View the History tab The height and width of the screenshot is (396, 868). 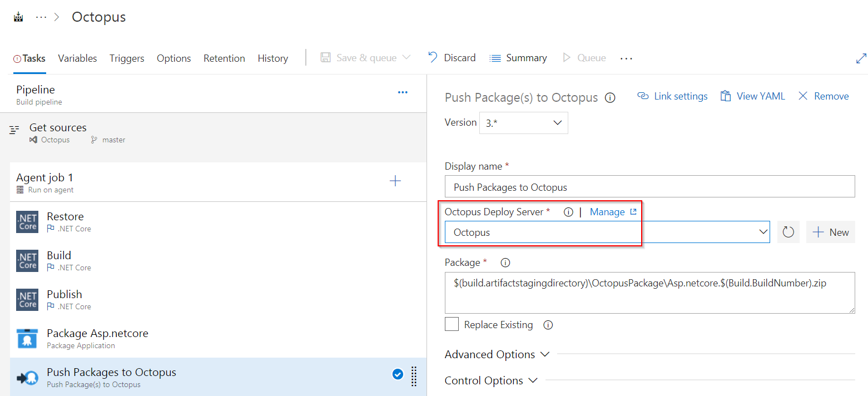coord(272,58)
